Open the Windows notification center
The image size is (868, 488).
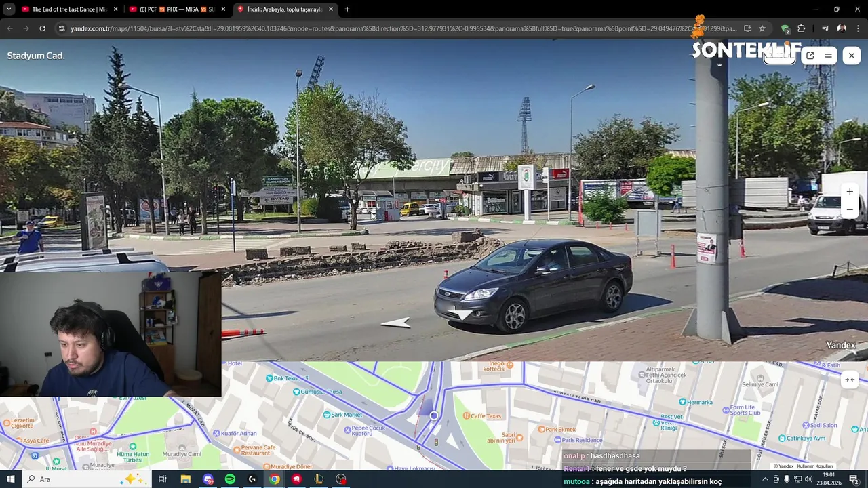pyautogui.click(x=854, y=479)
